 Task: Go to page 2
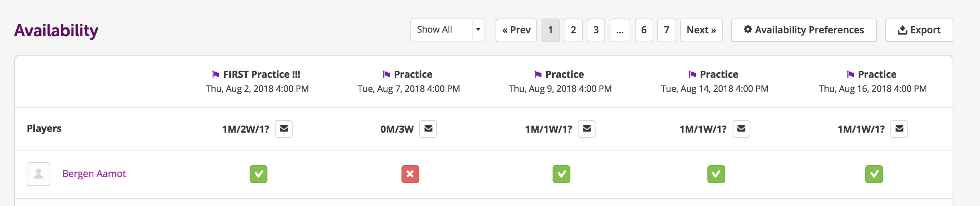[573, 30]
